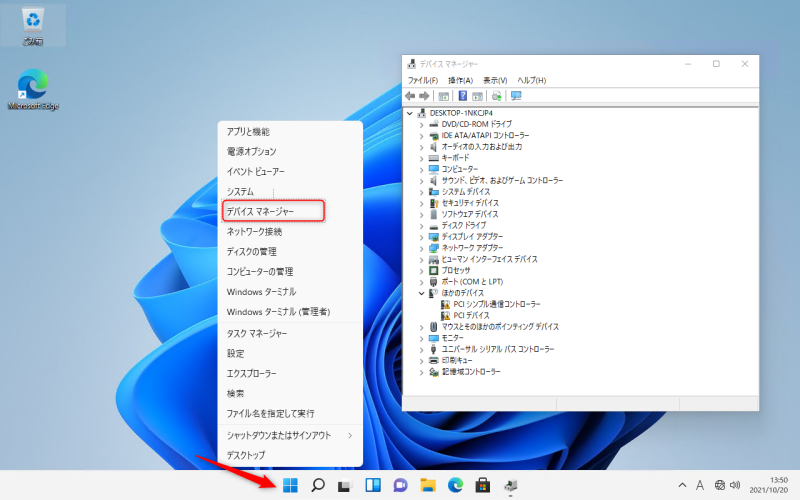Viewport: 800px width, 500px height.
Task: Click the show/hide console tree toolbar icon
Action: pyautogui.click(x=444, y=96)
